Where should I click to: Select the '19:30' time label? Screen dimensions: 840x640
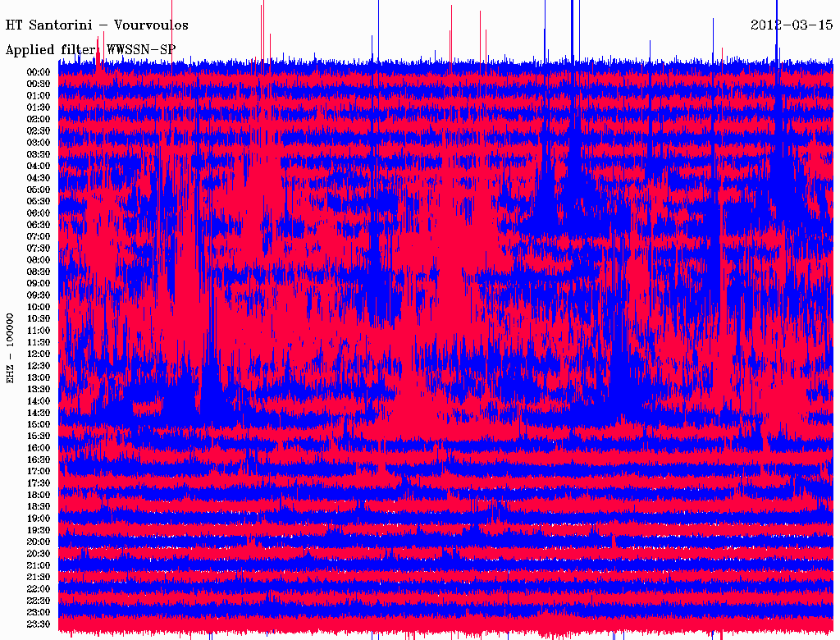(x=39, y=530)
